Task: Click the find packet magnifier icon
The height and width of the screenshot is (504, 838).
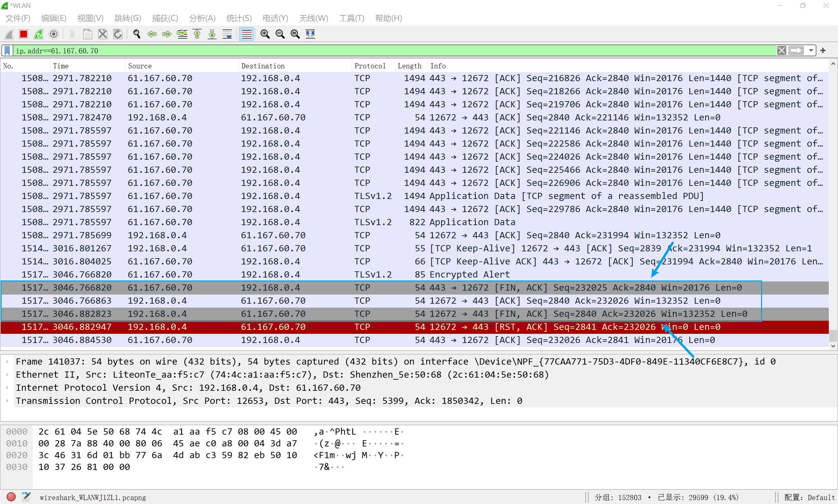Action: point(137,34)
